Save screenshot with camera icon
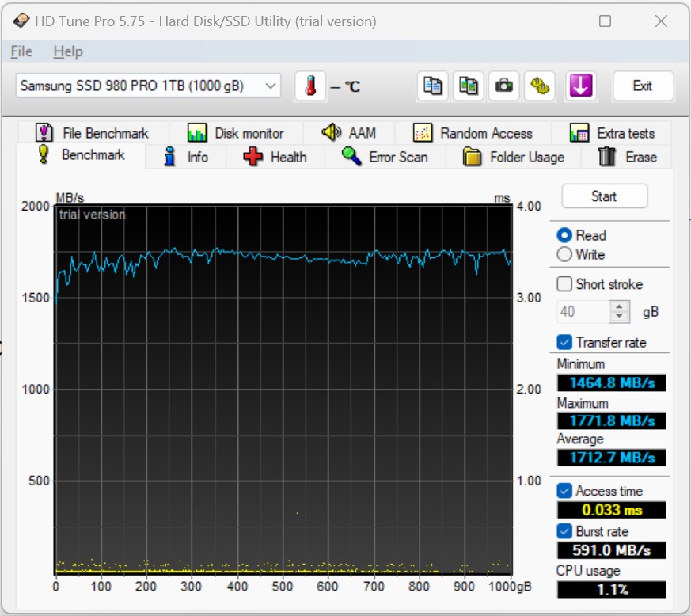691x616 pixels. (x=503, y=86)
